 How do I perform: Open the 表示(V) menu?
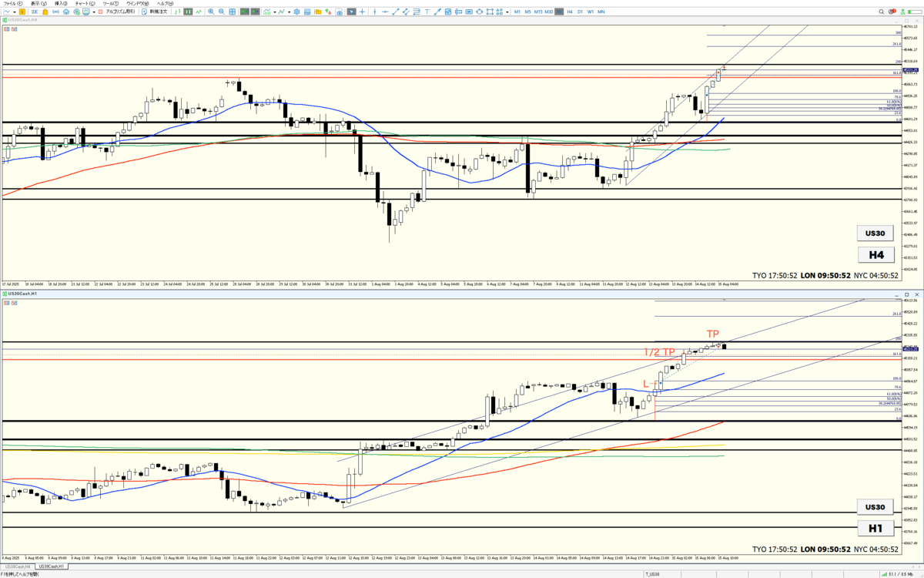[38, 4]
